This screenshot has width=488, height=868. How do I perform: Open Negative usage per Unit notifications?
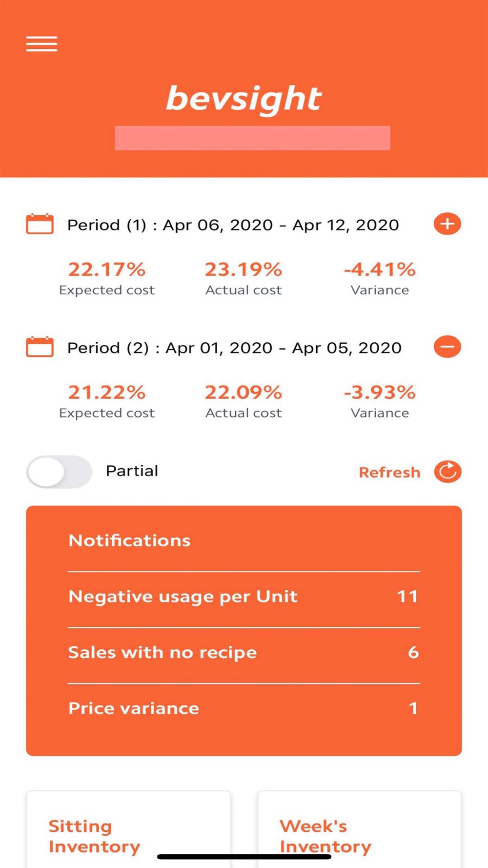click(x=243, y=597)
